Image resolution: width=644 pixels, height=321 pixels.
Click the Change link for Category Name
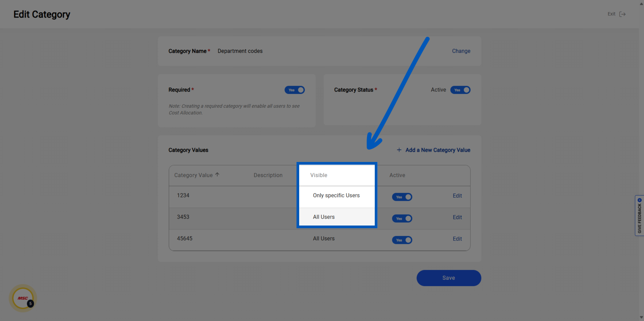click(461, 51)
